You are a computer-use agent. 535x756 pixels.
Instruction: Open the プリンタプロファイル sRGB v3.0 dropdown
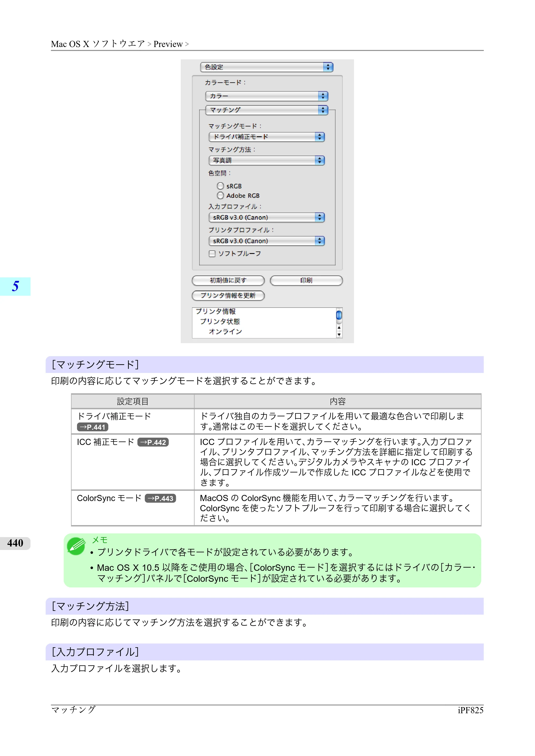pyautogui.click(x=267, y=241)
